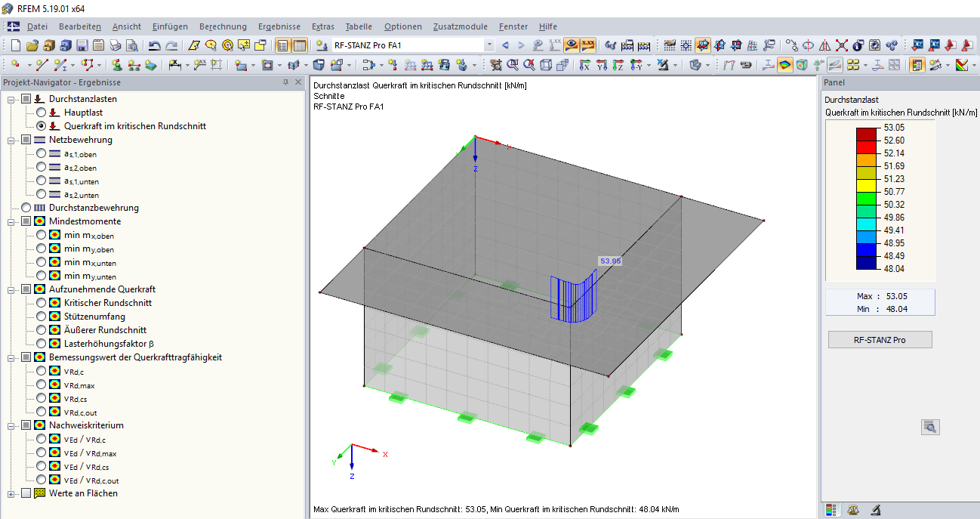
Task: Open the Berechnung menu
Action: pyautogui.click(x=223, y=26)
